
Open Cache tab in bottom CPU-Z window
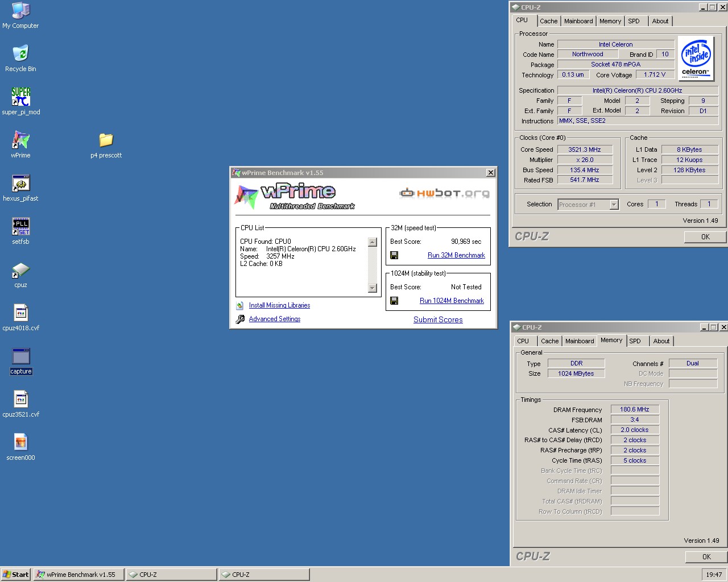point(549,341)
